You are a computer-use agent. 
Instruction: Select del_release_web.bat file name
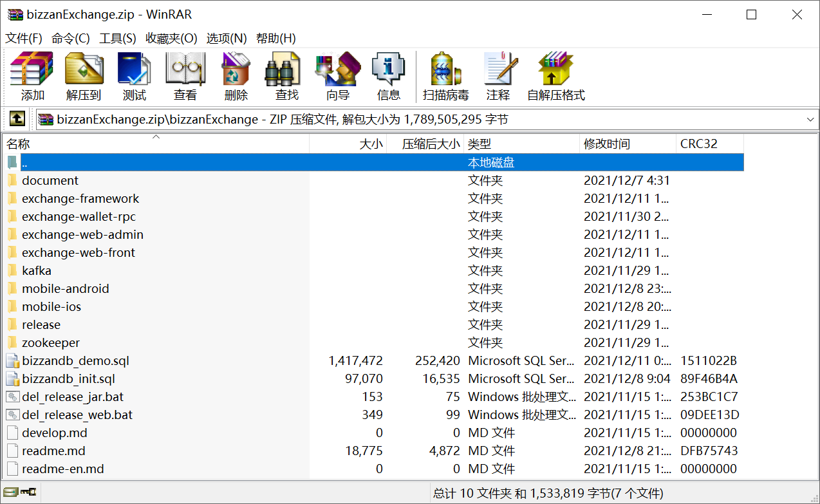tap(77, 415)
